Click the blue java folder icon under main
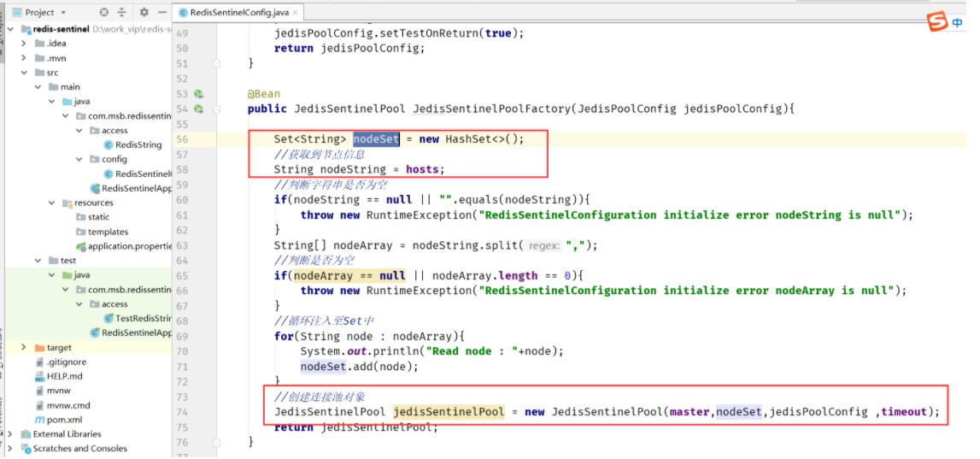This screenshot has width=980, height=459. [x=67, y=102]
